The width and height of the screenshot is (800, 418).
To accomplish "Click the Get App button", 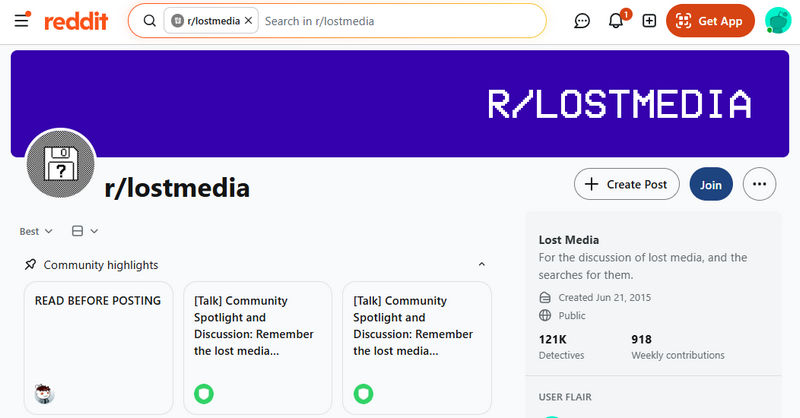I will click(x=710, y=21).
